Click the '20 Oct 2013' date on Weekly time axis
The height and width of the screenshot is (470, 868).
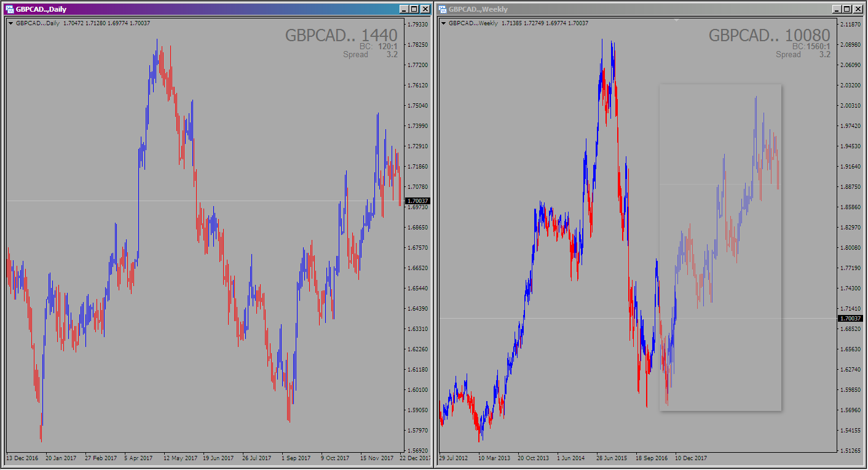533,458
